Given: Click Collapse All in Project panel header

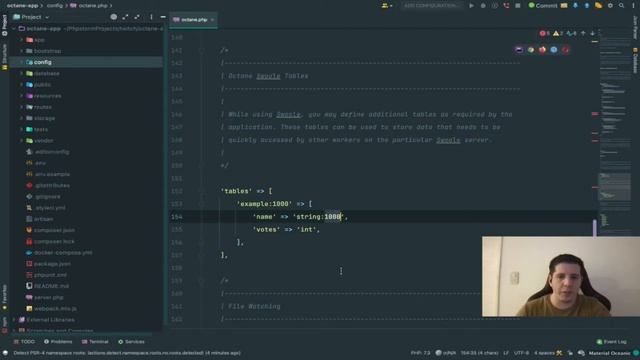Looking at the screenshot, I should click(x=137, y=17).
